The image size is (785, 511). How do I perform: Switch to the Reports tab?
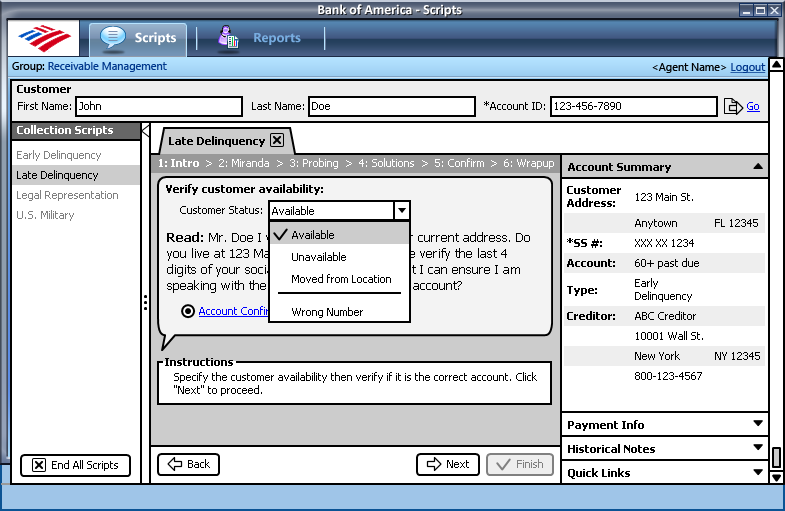[x=261, y=39]
